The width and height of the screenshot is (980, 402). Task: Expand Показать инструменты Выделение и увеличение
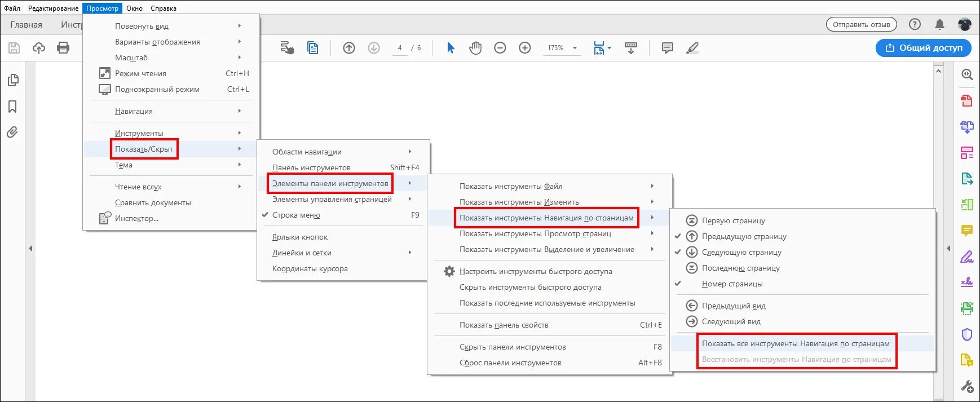click(550, 249)
